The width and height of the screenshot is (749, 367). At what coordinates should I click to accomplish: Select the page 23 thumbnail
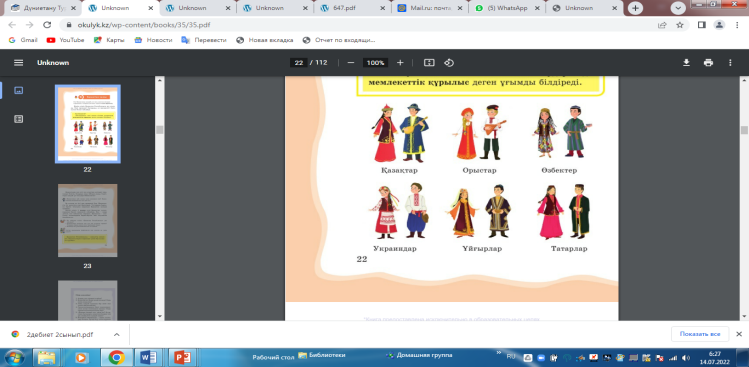click(x=87, y=220)
